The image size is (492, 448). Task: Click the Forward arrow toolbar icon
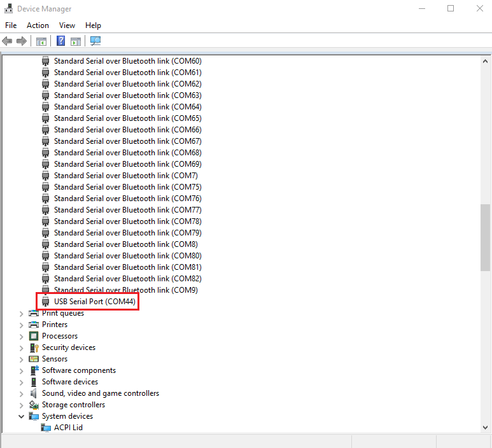[22, 41]
